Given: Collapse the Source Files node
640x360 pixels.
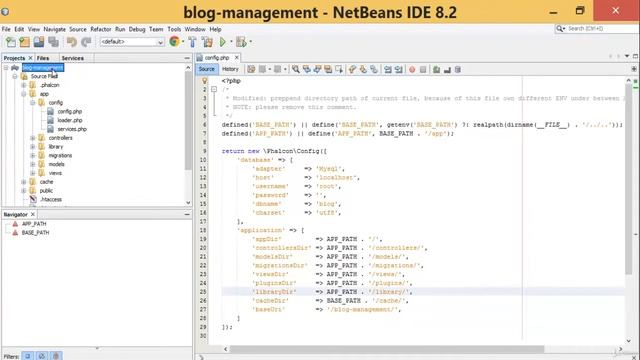Looking at the screenshot, I should (x=15, y=76).
